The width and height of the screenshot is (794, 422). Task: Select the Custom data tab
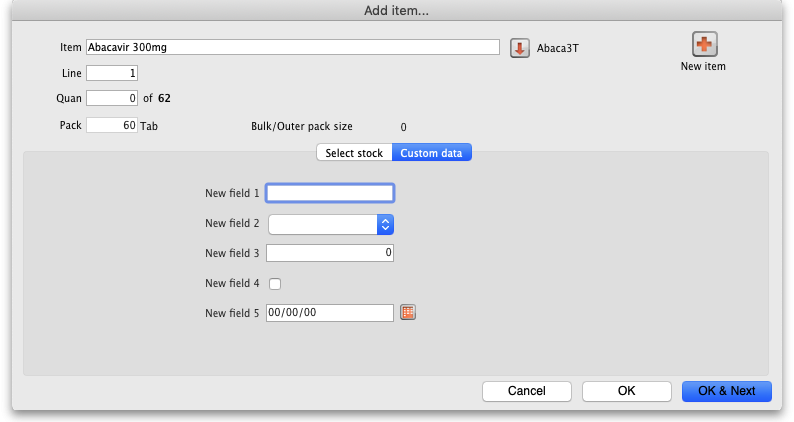coord(432,153)
